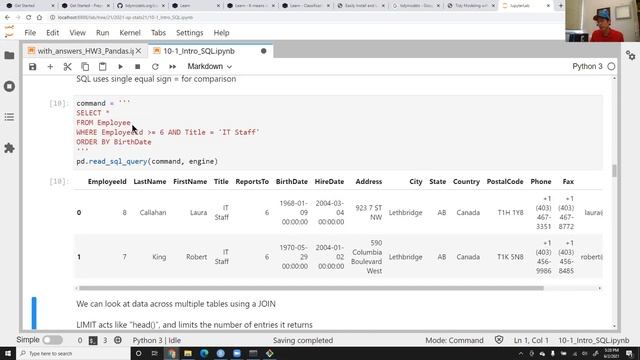
Task: Open the Windows Start menu
Action: click(8, 353)
